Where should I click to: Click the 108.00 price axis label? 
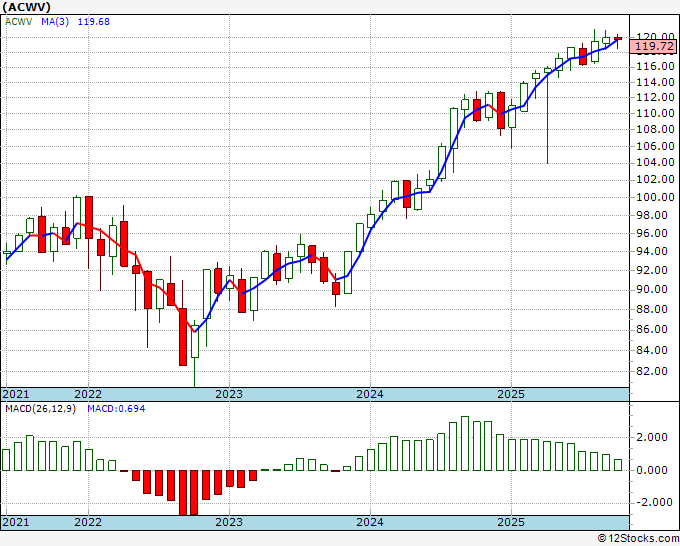click(655, 130)
